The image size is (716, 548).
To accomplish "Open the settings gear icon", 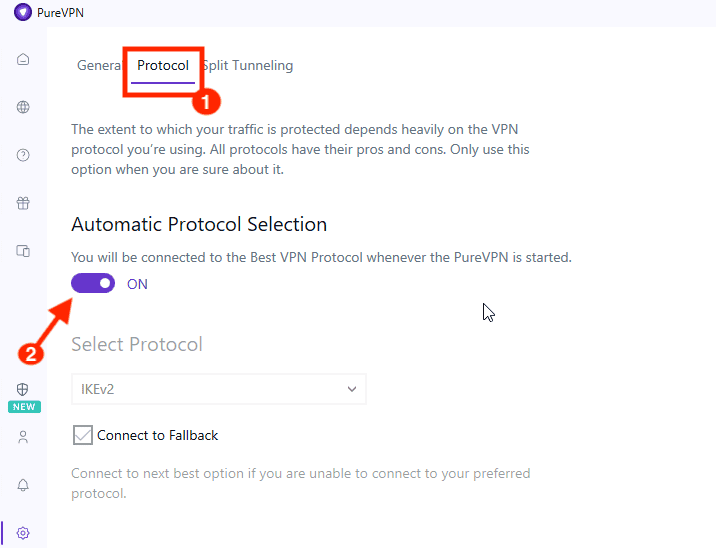I will pyautogui.click(x=23, y=533).
